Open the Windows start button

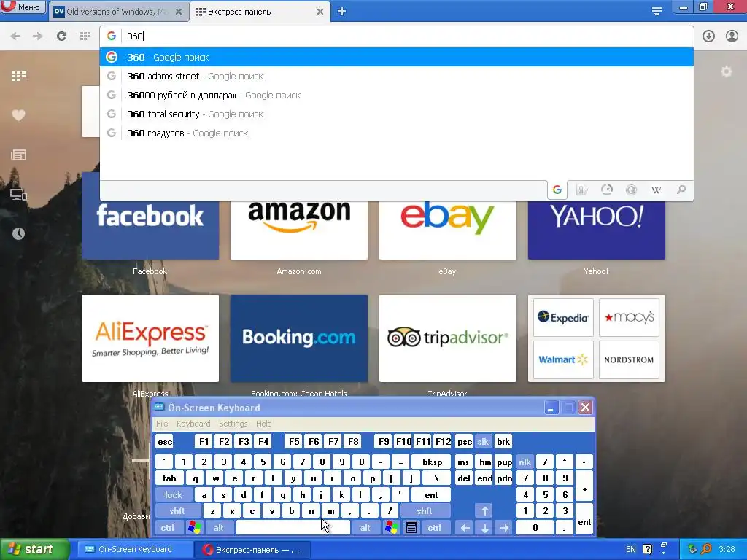click(x=35, y=549)
